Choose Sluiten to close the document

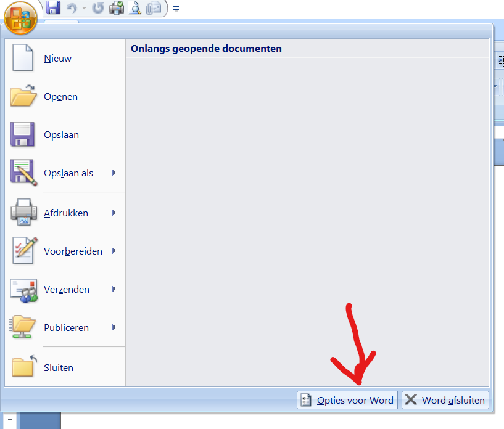[x=59, y=368]
